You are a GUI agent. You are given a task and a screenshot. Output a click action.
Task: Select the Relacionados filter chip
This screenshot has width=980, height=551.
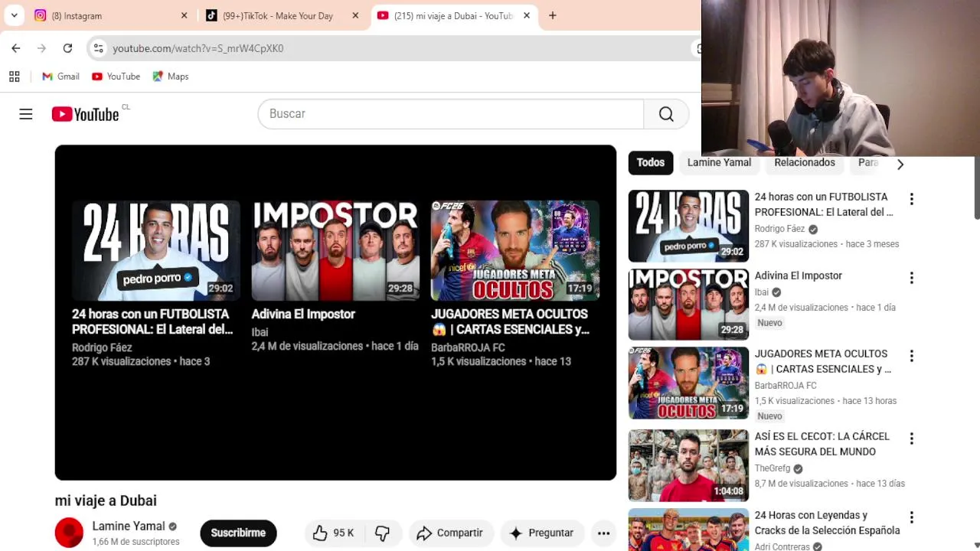pyautogui.click(x=805, y=162)
